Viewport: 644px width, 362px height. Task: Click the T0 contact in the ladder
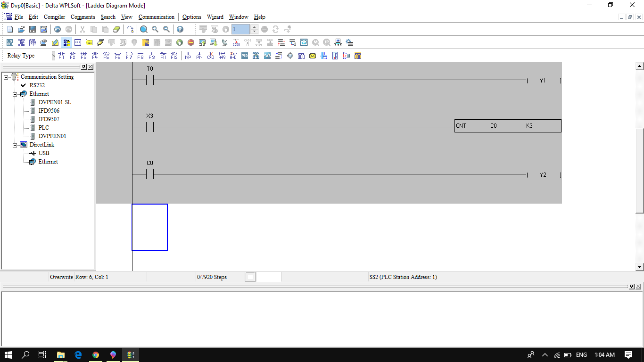[150, 81]
